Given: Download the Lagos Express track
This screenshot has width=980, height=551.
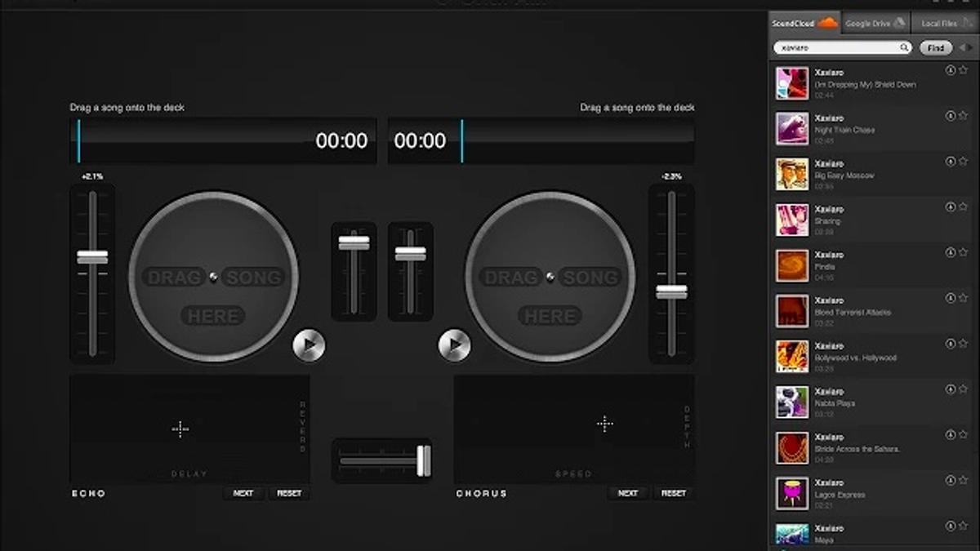Looking at the screenshot, I should [951, 481].
